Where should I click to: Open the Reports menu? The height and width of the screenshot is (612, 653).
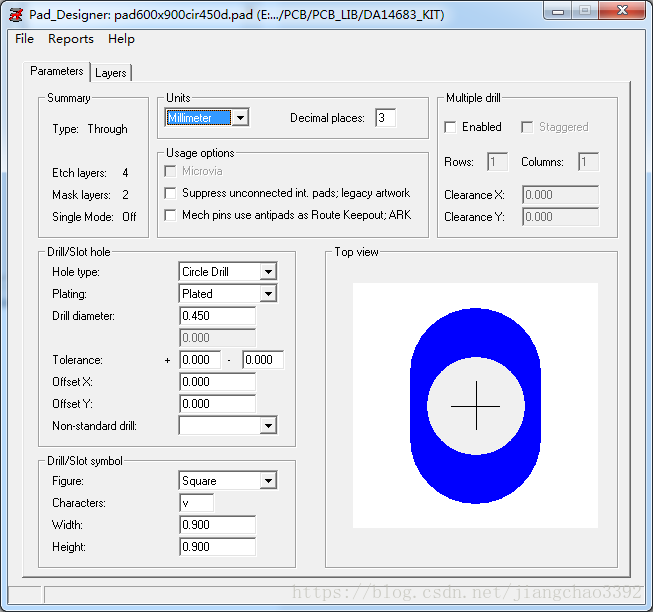tap(71, 39)
